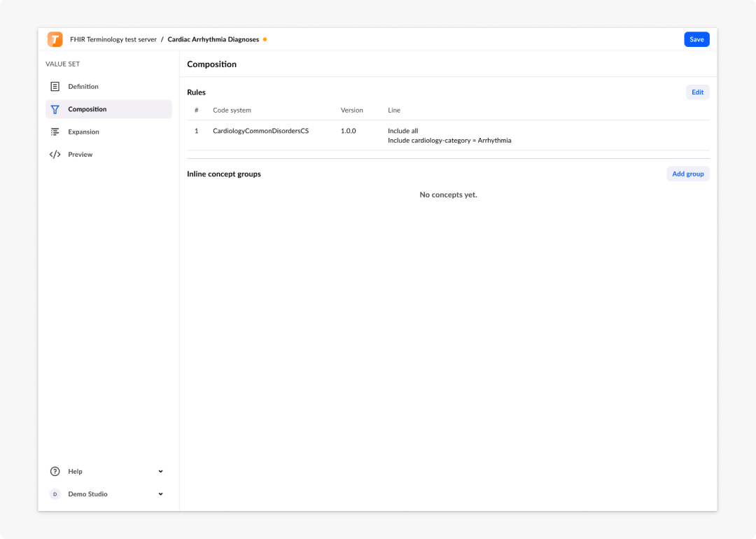Click the Expansion list icon
This screenshot has height=539, width=756.
pyautogui.click(x=55, y=132)
